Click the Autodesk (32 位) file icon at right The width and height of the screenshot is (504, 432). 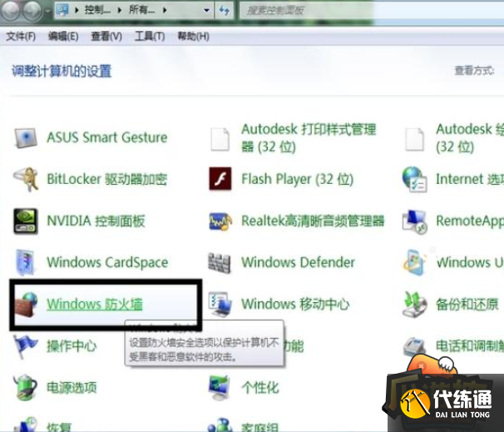click(414, 139)
